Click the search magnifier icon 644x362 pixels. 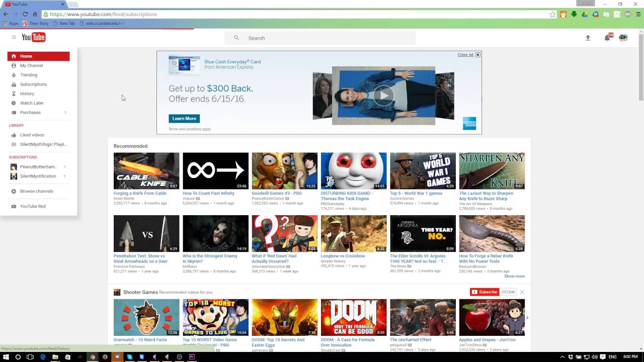click(236, 38)
